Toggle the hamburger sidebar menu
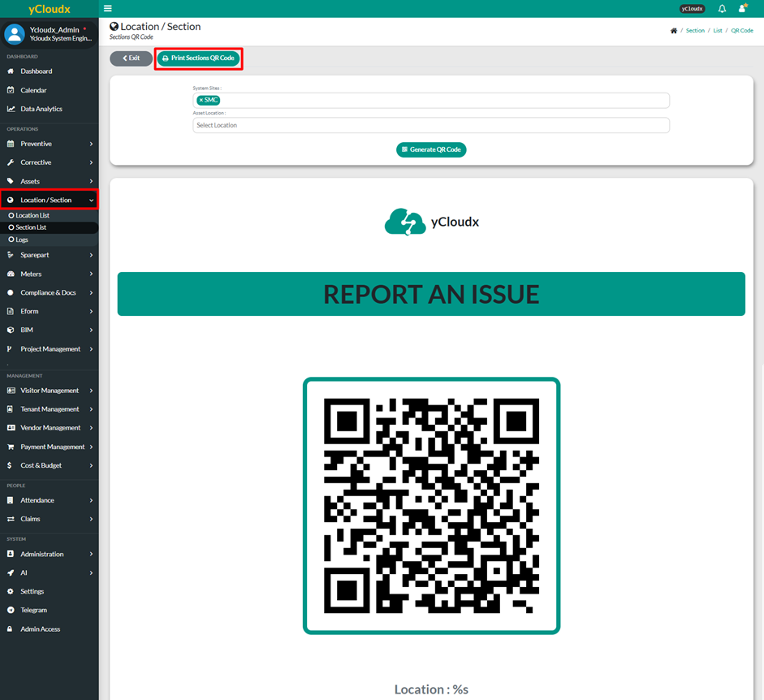This screenshot has width=764, height=700. (108, 8)
